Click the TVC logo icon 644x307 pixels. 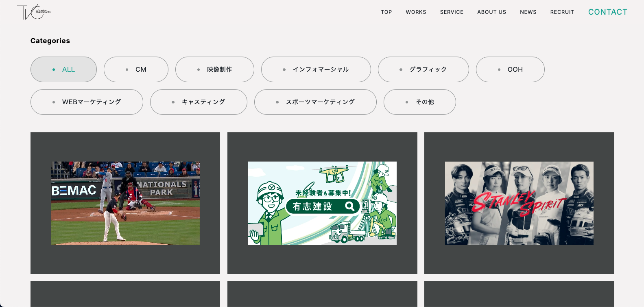point(33,12)
